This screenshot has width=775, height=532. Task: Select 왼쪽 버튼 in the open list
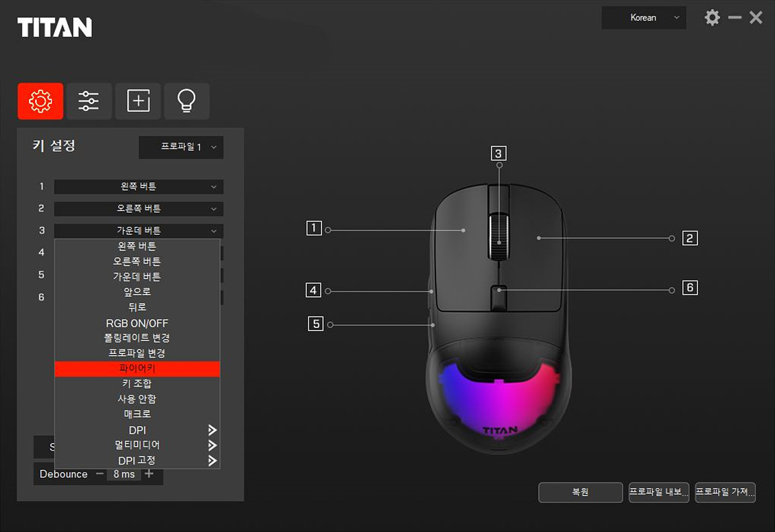[138, 246]
